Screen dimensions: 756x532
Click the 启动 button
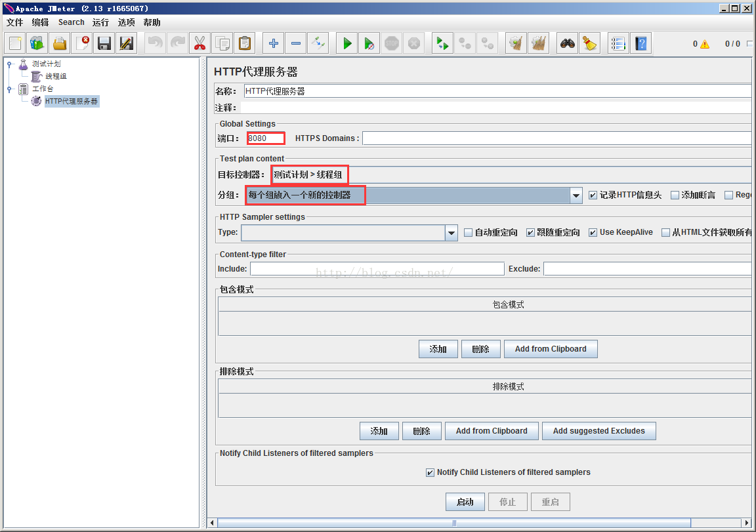coord(465,502)
